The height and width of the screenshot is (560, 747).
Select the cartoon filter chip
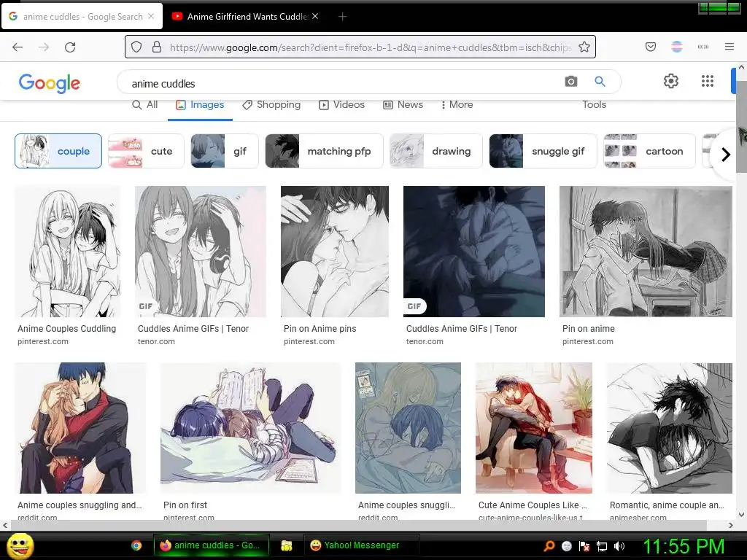pos(649,151)
